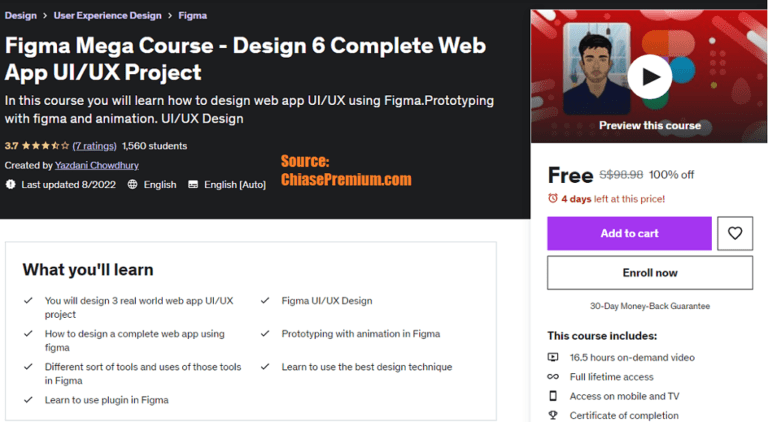Click the Preview this course thumbnail
The image size is (768, 422).
coord(650,125)
